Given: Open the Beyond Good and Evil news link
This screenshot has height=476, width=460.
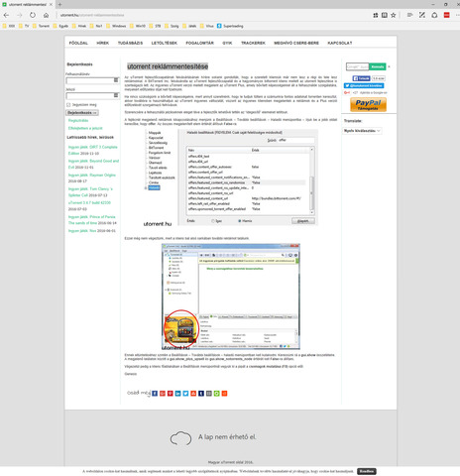Looking at the screenshot, I should (93, 164).
